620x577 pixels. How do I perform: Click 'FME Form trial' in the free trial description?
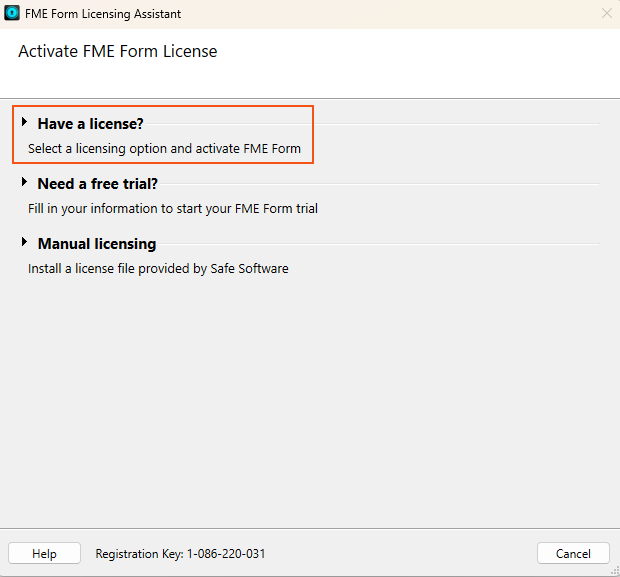[276, 208]
